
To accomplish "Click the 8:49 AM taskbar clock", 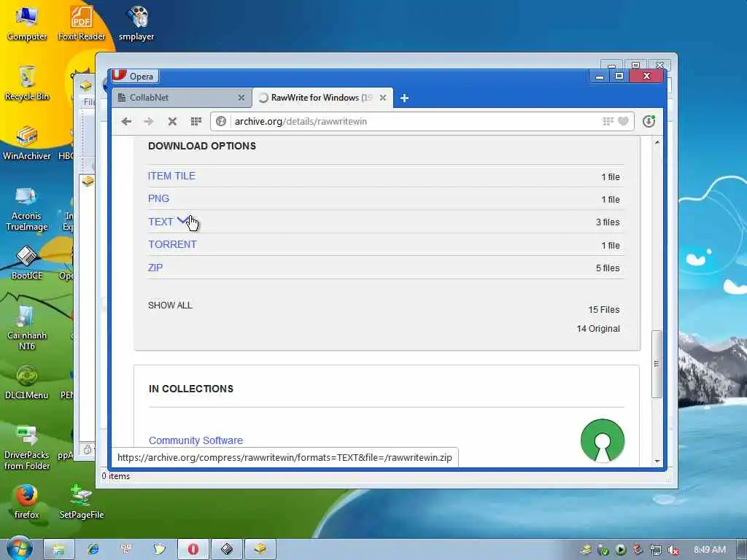I will 710,550.
